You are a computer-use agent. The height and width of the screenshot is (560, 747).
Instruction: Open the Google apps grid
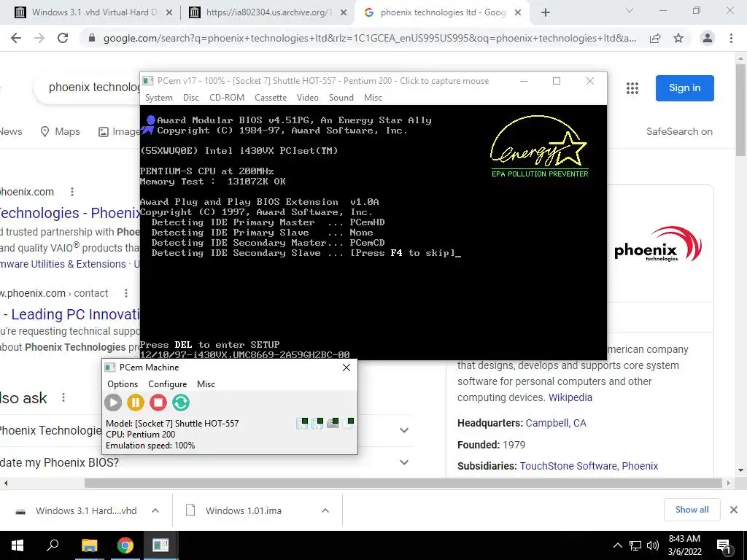pos(632,88)
